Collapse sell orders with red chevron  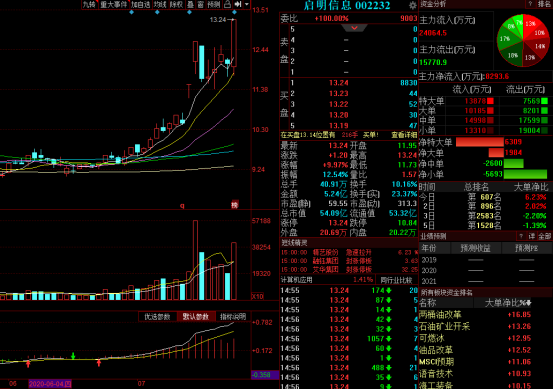[354, 28]
